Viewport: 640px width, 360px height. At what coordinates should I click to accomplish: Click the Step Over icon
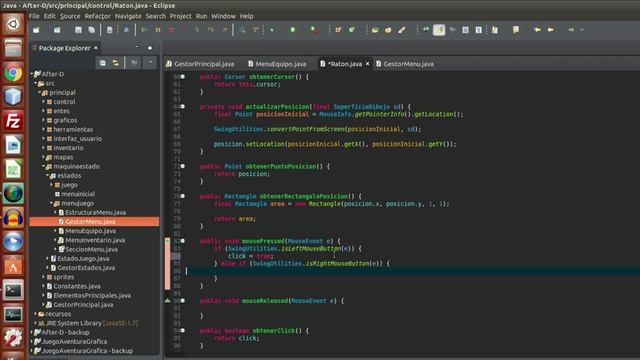(x=211, y=30)
